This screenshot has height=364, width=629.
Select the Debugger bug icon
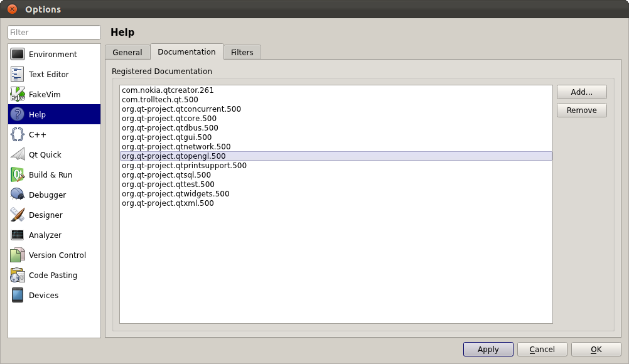tap(18, 195)
